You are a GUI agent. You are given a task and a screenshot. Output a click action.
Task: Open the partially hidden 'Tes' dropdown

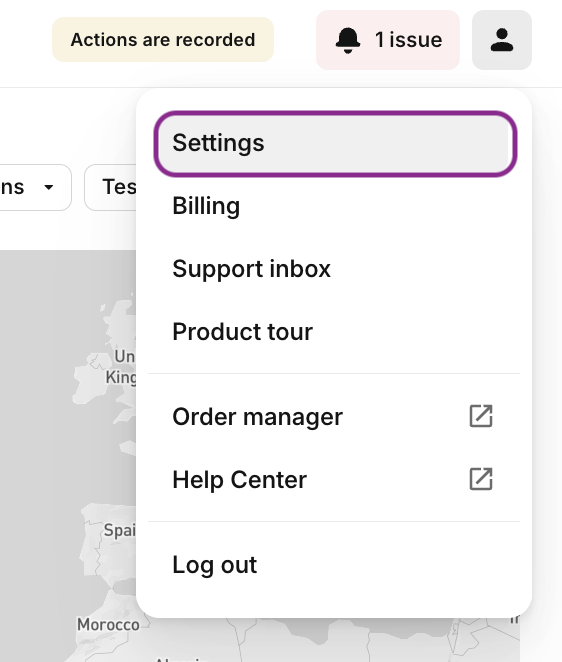point(111,187)
